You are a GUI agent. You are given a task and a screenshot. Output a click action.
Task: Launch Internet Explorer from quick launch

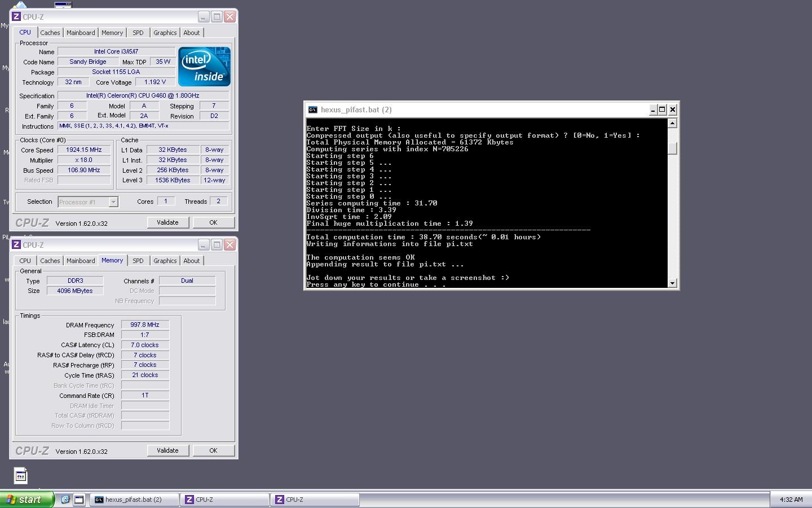pos(65,500)
